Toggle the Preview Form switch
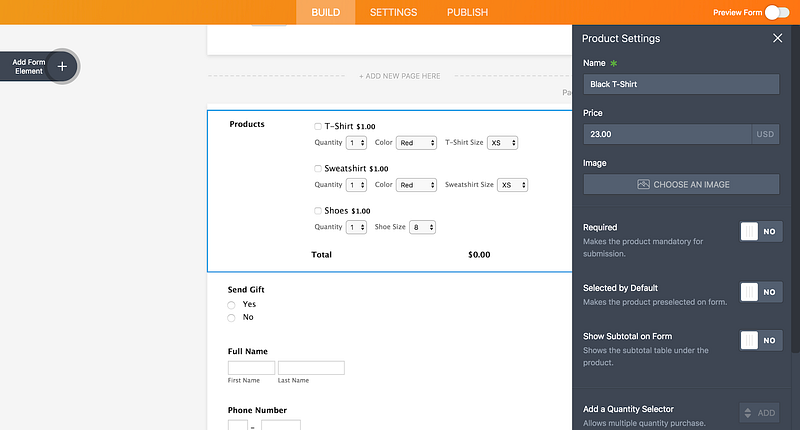This screenshot has height=430, width=800. click(x=777, y=12)
